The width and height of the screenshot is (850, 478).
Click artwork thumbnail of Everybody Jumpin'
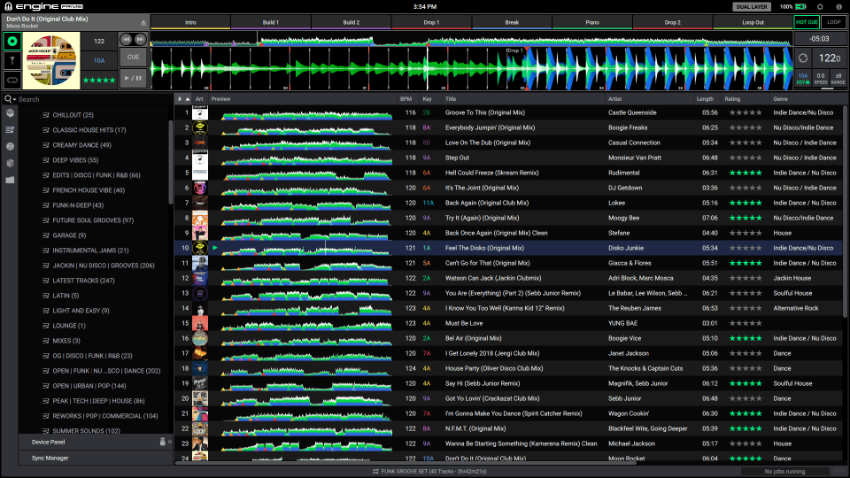(x=200, y=127)
